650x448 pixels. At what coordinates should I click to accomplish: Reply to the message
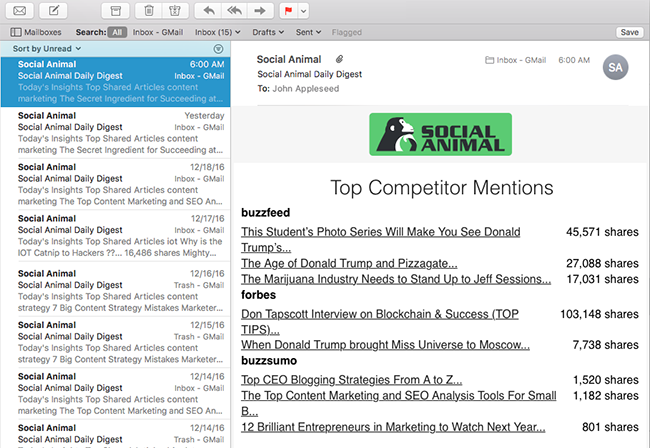tap(209, 11)
